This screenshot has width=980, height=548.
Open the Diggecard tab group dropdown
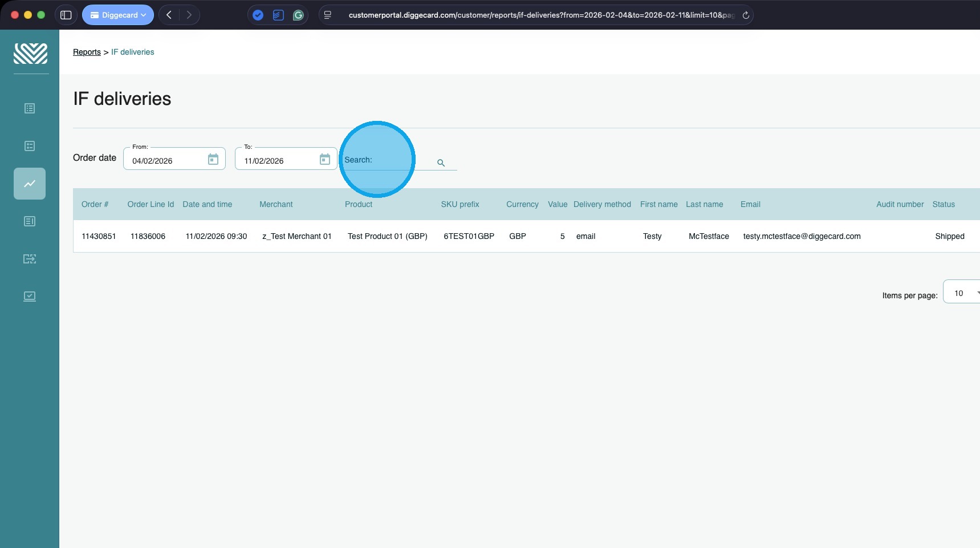[x=118, y=15]
